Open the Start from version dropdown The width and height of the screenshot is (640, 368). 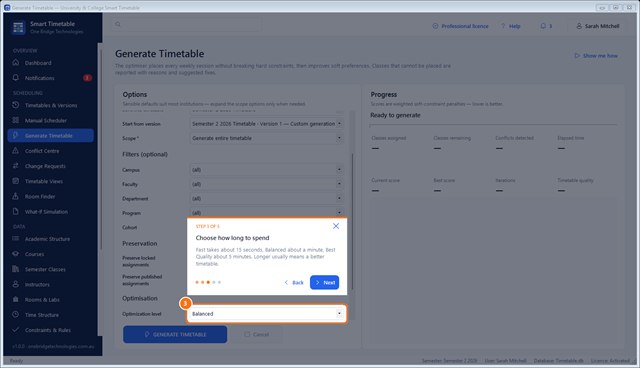[x=267, y=124]
